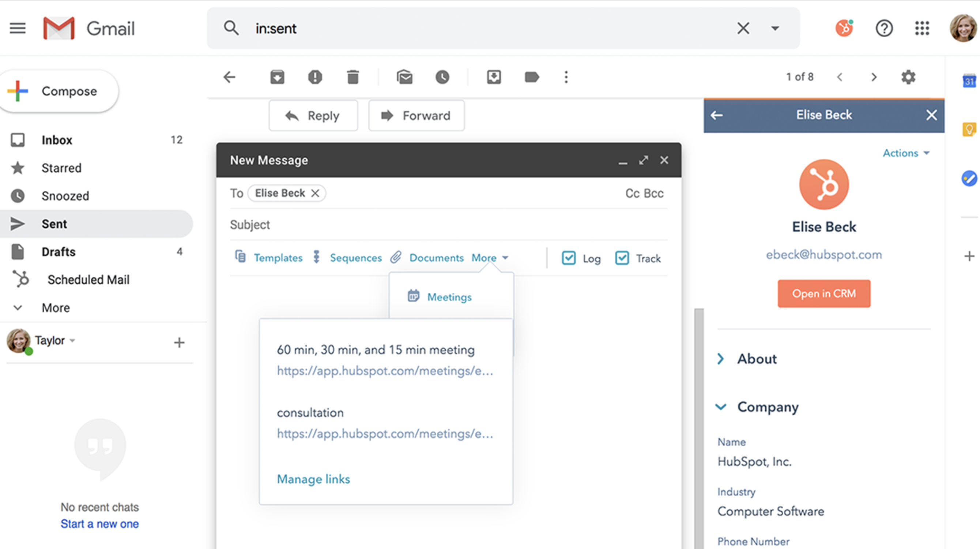
Task: Open the Actions dropdown
Action: [x=906, y=153]
